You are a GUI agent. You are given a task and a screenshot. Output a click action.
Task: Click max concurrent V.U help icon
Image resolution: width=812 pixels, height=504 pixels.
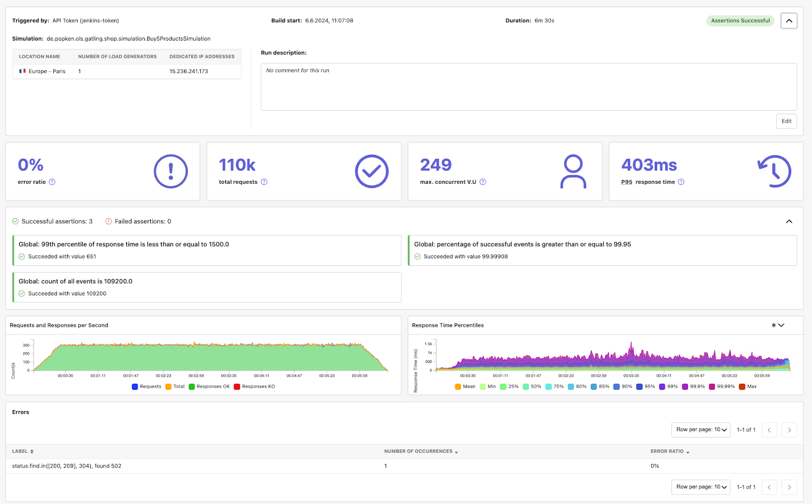pyautogui.click(x=483, y=182)
